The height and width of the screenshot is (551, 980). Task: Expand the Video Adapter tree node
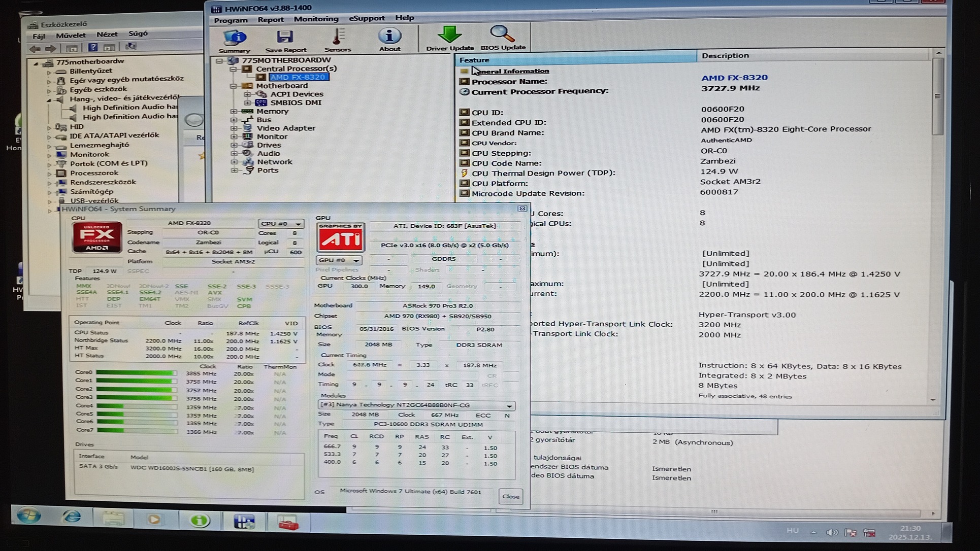point(234,128)
